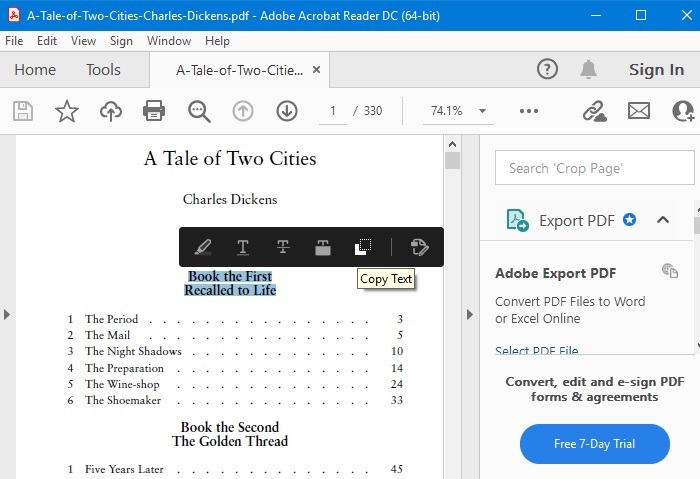Open the Find text magnifier
The image size is (700, 479).
coord(199,111)
